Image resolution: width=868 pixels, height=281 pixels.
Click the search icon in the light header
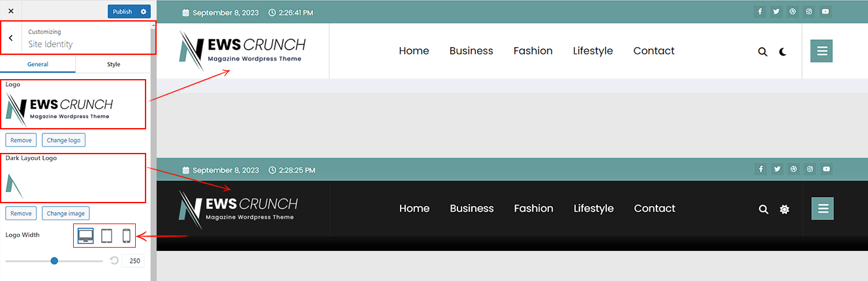pos(762,52)
